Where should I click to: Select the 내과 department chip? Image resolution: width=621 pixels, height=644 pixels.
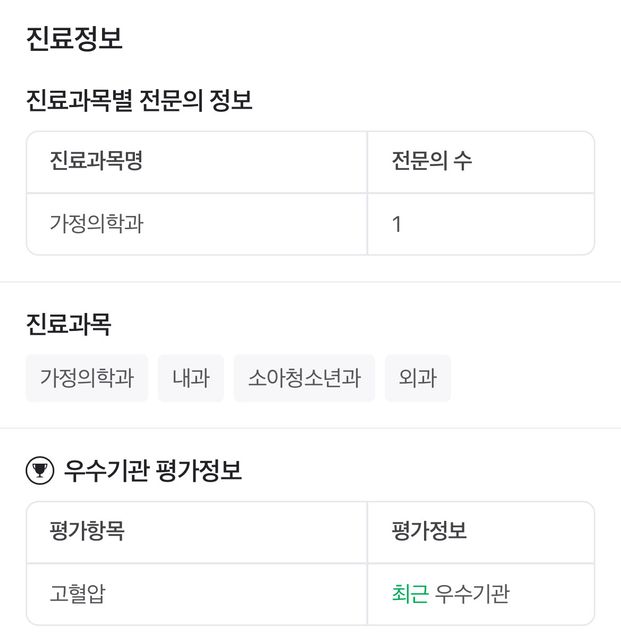[x=190, y=379]
